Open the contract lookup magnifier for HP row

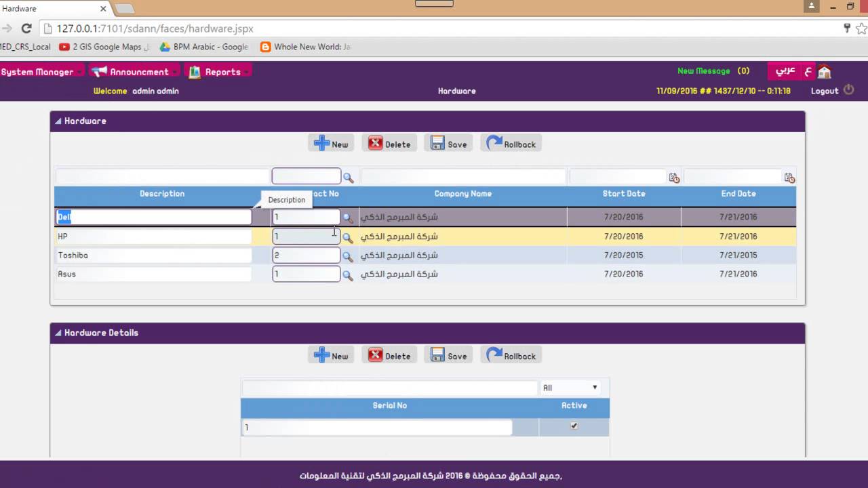coord(347,238)
